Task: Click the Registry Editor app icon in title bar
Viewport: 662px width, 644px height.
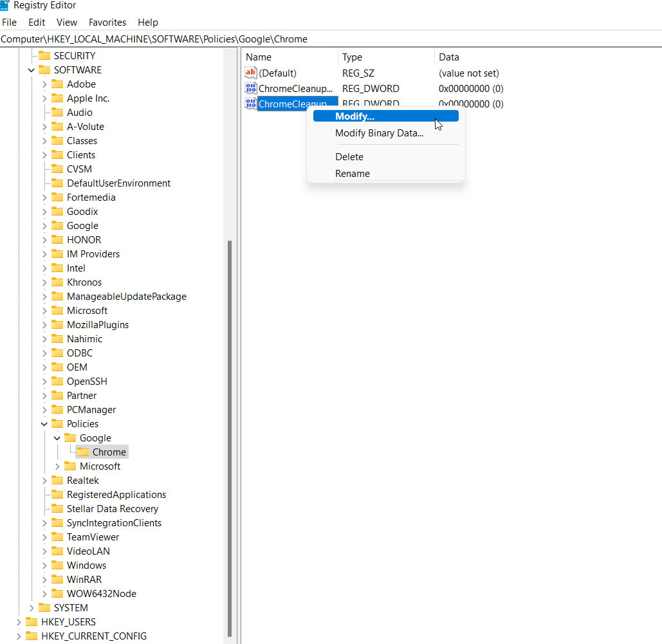Action: coord(5,5)
